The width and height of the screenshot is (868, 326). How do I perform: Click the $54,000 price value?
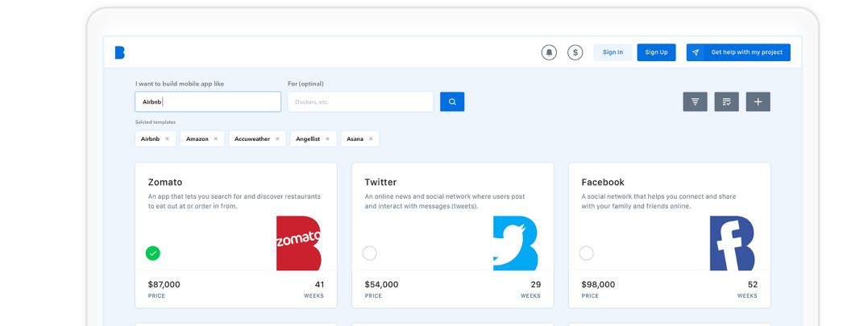tap(381, 285)
